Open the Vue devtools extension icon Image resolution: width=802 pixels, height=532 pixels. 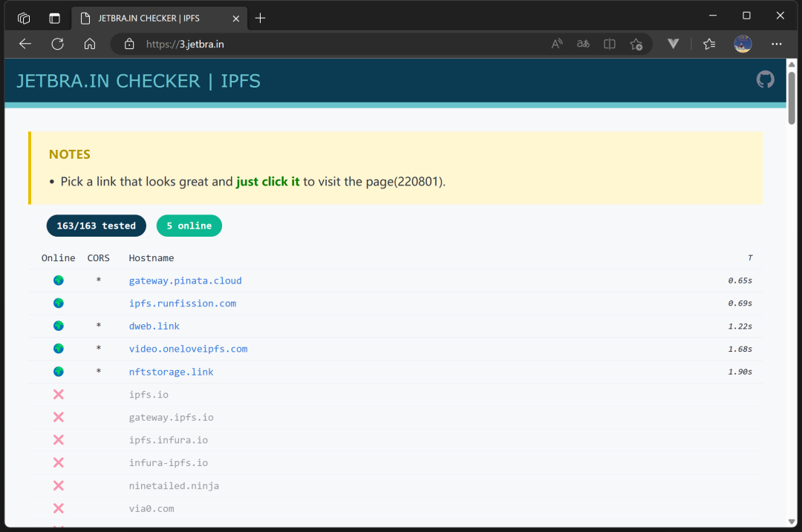pos(673,44)
